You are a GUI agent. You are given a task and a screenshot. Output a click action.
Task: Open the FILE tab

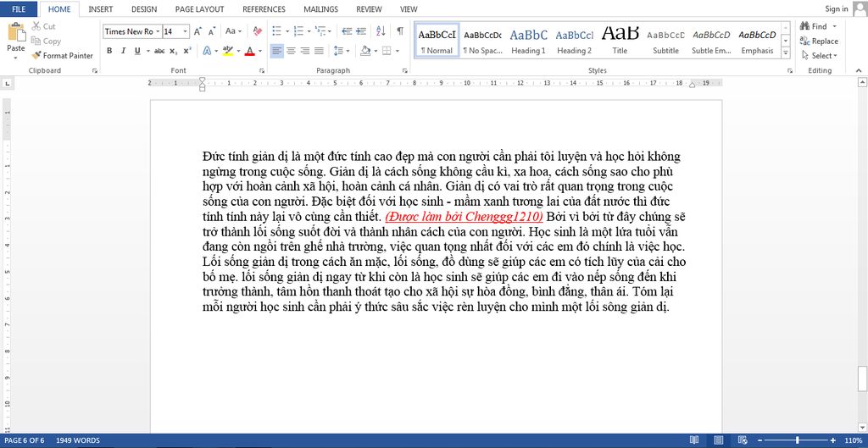[19, 8]
